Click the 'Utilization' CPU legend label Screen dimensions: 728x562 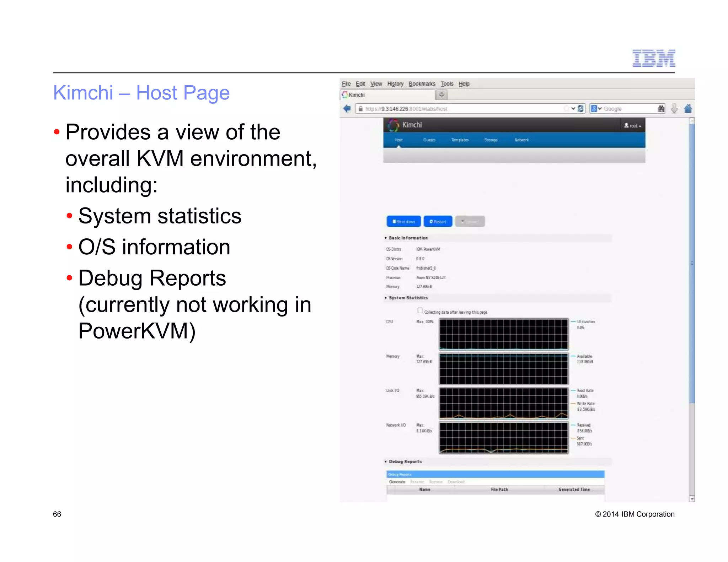586,322
